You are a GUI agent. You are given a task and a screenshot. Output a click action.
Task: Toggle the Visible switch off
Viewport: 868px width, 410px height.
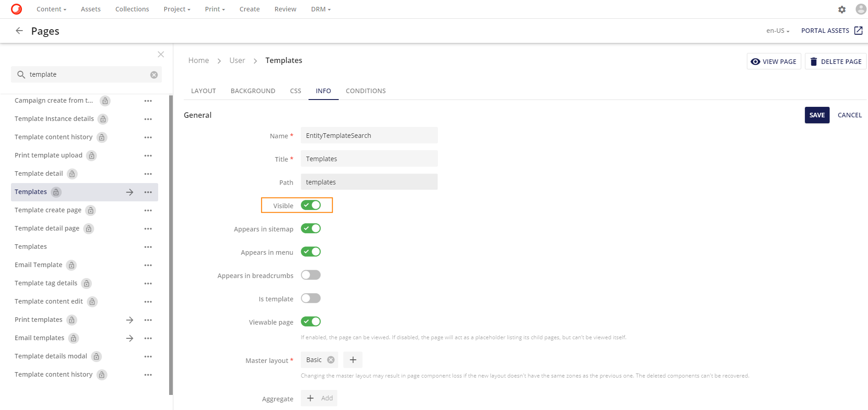pyautogui.click(x=311, y=205)
